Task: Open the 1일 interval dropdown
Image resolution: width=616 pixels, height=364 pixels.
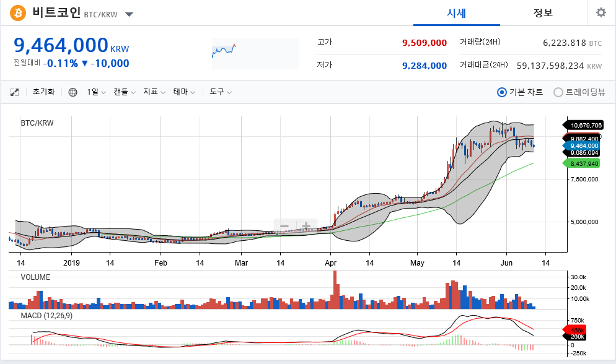Action: [96, 92]
